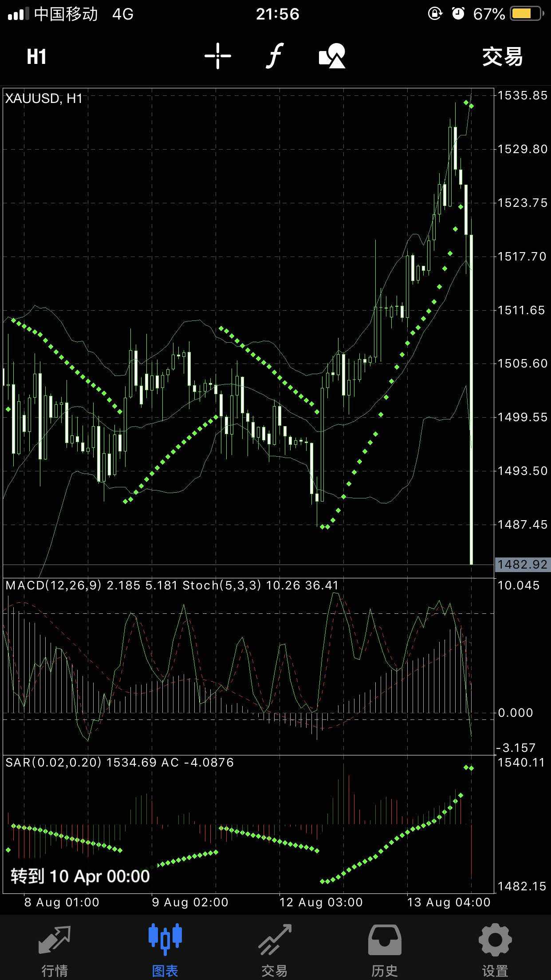Screen dimensions: 551x980
Task: Click the 1517.70 price axis label
Action: [523, 257]
